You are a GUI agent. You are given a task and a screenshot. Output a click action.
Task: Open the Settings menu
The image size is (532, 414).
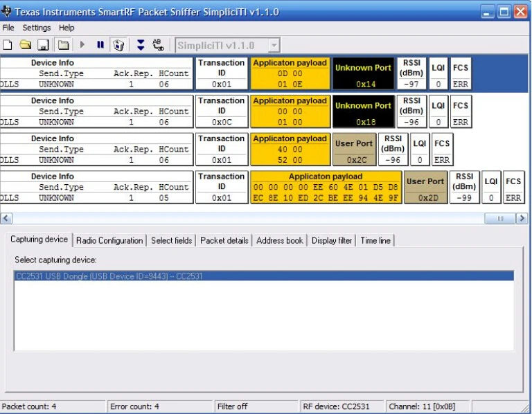(x=36, y=28)
